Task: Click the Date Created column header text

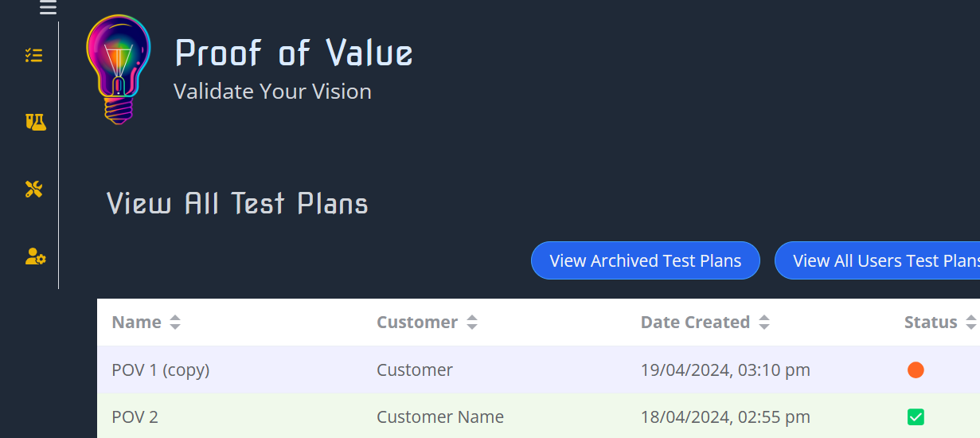Action: pyautogui.click(x=695, y=323)
